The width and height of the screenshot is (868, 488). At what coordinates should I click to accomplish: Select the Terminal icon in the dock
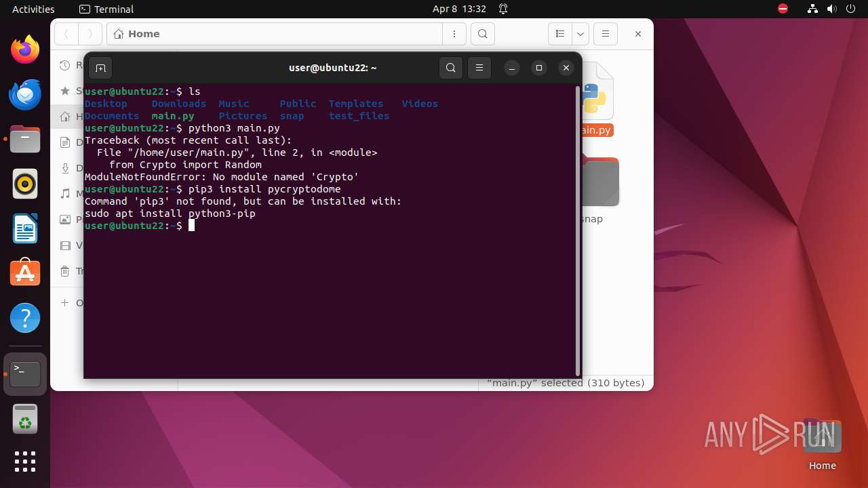pyautogui.click(x=25, y=374)
